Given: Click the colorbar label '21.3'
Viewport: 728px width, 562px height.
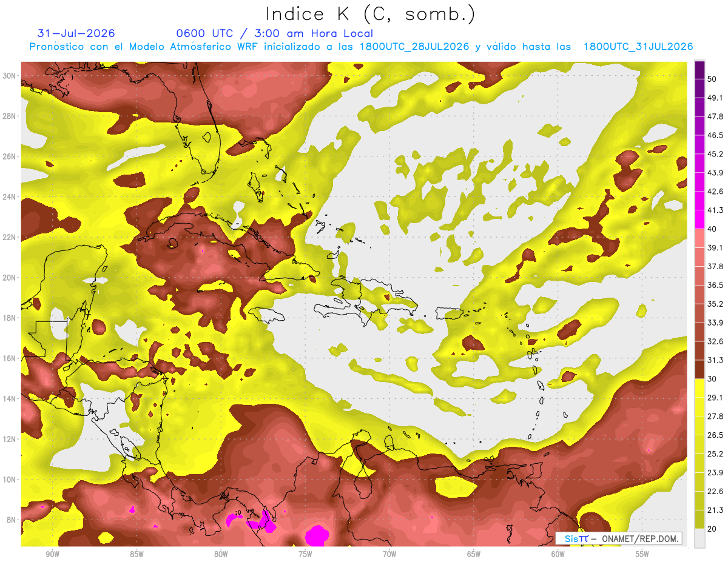Looking at the screenshot, I should coord(715,510).
